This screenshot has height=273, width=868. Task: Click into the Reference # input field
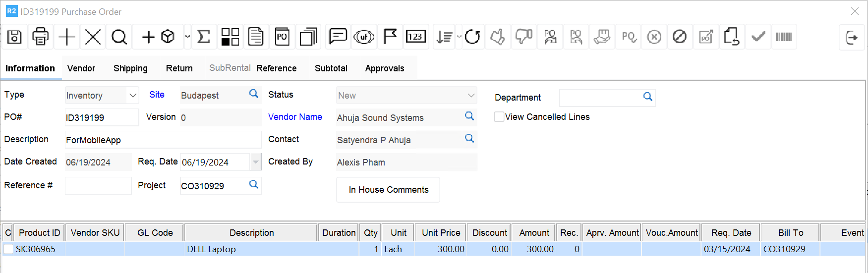[98, 186]
